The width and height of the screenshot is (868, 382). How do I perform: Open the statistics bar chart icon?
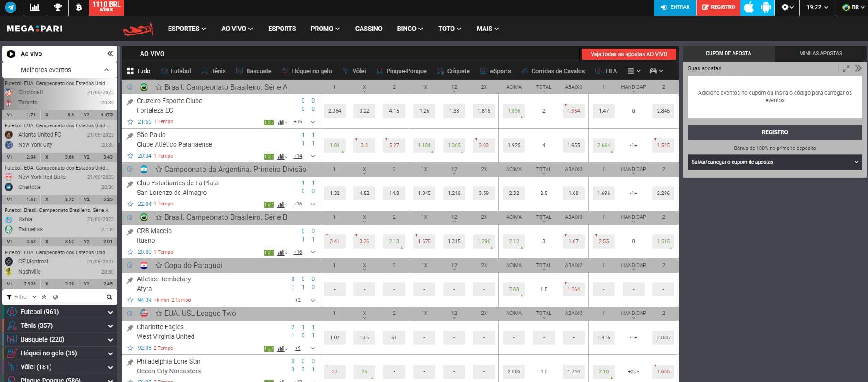point(34,7)
